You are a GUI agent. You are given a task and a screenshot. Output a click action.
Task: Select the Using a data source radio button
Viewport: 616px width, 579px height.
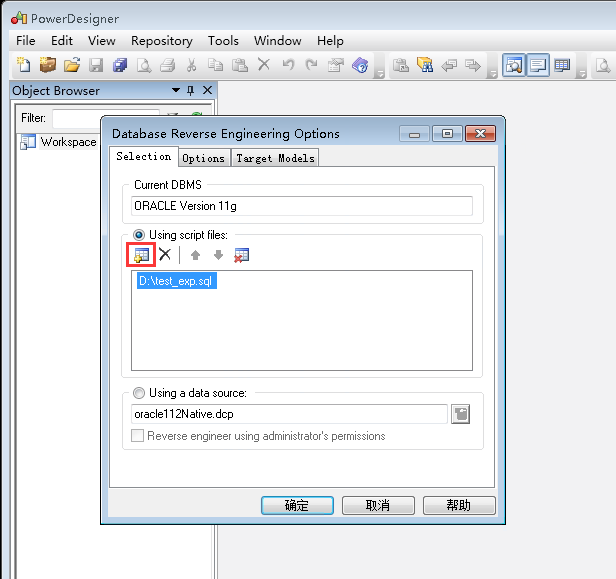pos(139,393)
